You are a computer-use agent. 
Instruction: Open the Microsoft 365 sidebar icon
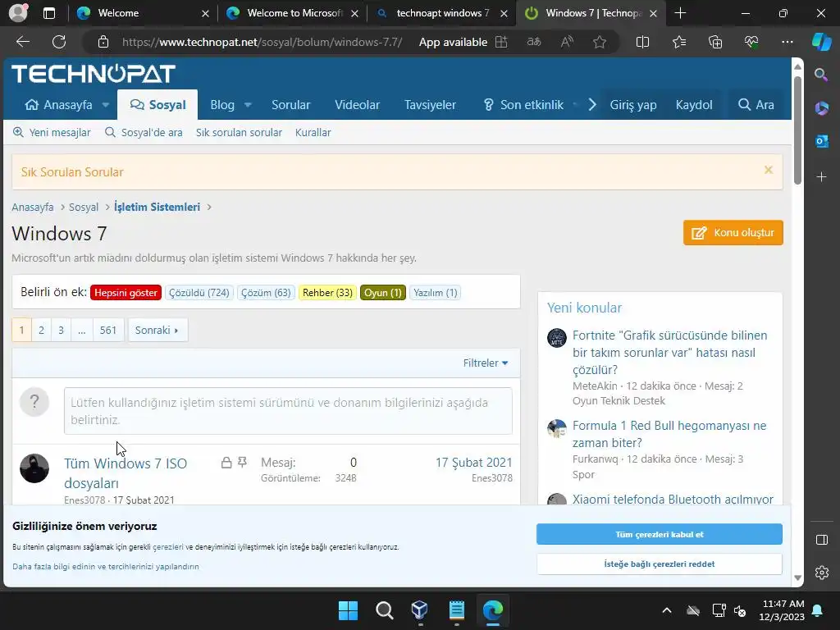click(821, 108)
